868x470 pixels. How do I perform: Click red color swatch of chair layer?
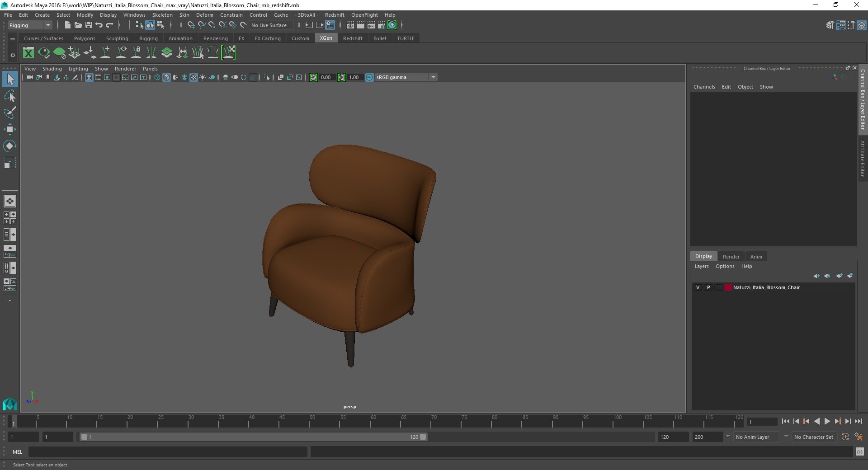click(x=728, y=287)
